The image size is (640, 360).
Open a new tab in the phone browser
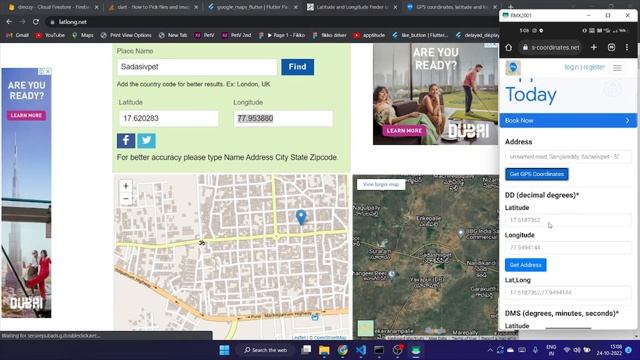pos(593,47)
